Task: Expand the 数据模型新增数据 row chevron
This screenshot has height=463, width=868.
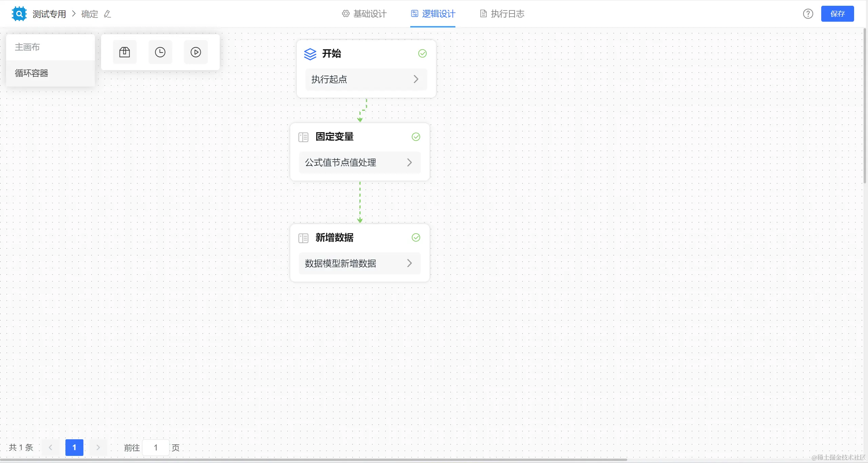Action: [409, 263]
